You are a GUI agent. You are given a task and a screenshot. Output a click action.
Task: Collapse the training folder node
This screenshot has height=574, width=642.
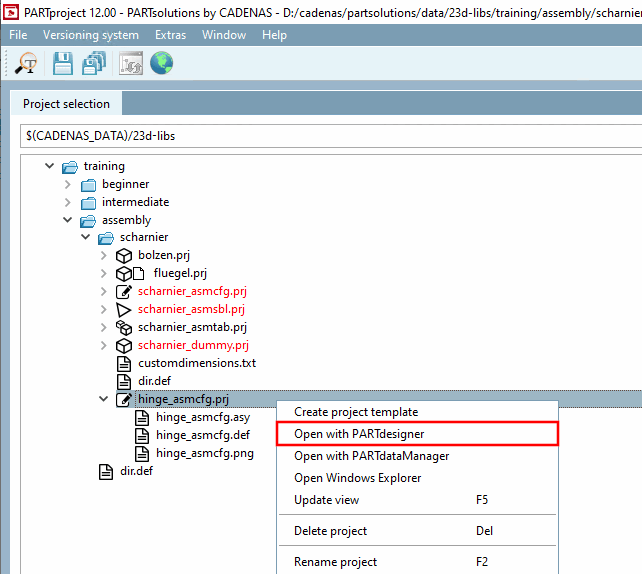tap(50, 166)
